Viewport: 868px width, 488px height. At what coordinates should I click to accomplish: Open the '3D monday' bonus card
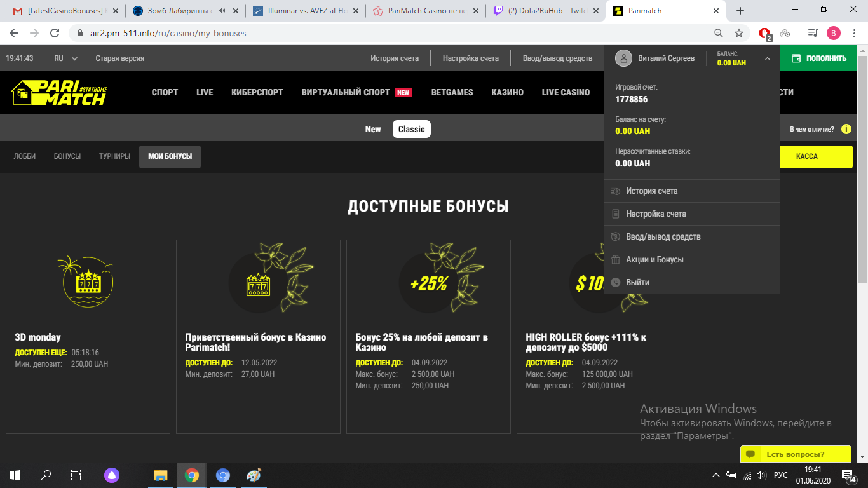[88, 337]
